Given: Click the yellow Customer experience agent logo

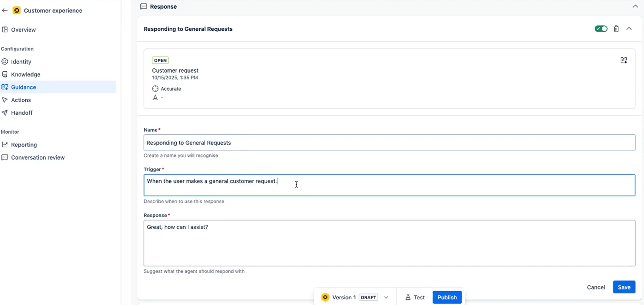Looking at the screenshot, I should tap(17, 10).
